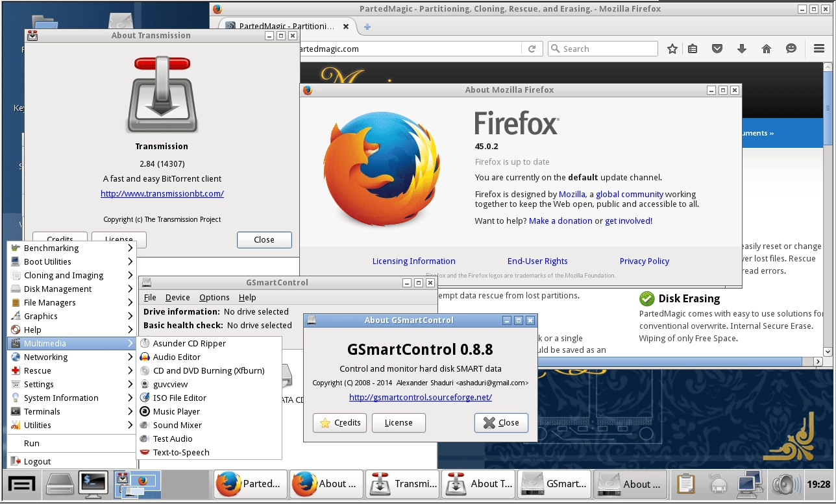Expand Cloning and Imaging submenu
836x504 pixels.
[71, 275]
